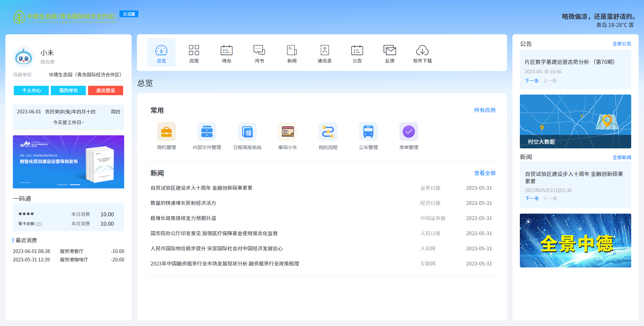Launch 日报周报系统 app

point(247,132)
